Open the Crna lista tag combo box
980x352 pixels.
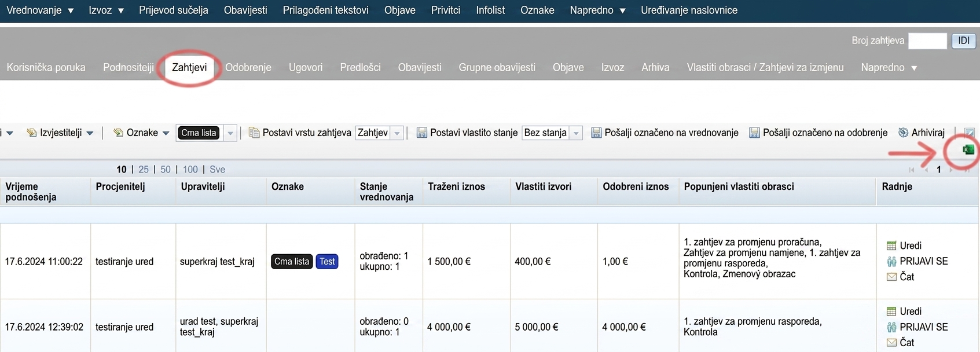(x=230, y=133)
